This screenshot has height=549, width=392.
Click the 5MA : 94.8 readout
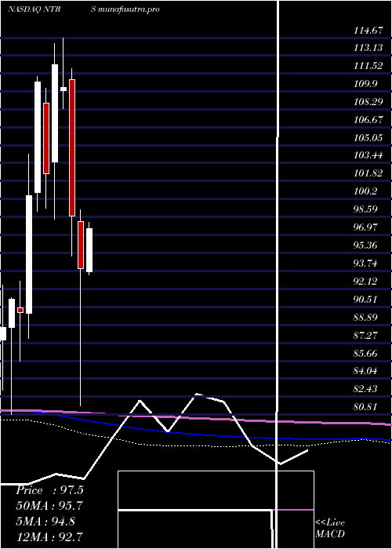pyautogui.click(x=45, y=522)
